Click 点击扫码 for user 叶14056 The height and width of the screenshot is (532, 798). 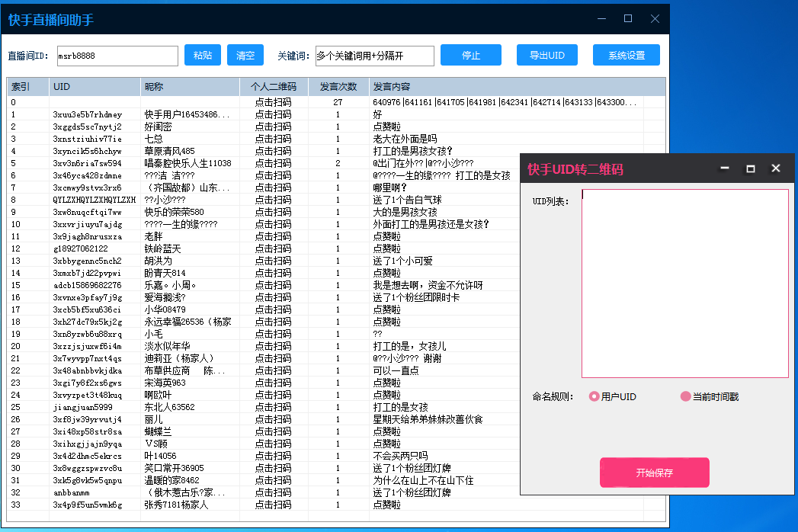pos(274,457)
